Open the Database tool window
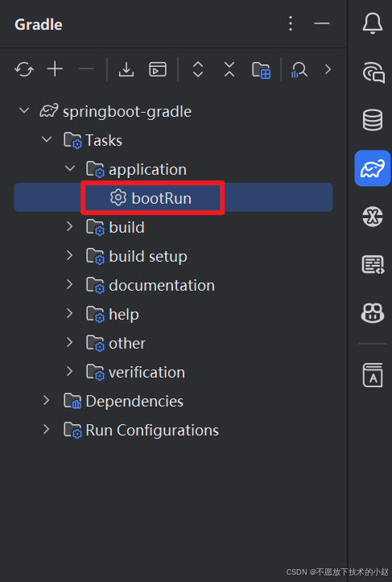Viewport: 392px width, 582px height. point(373,120)
